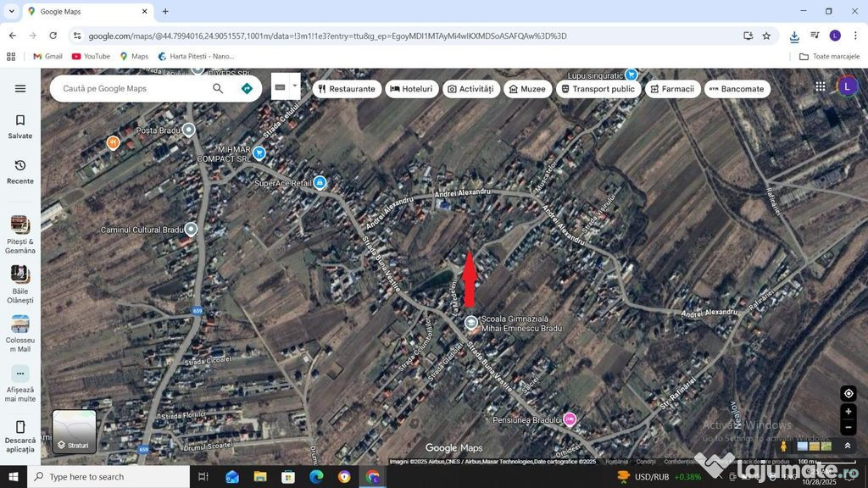
Task: Toggle map layers with Straturi thumbnail
Action: click(x=75, y=431)
